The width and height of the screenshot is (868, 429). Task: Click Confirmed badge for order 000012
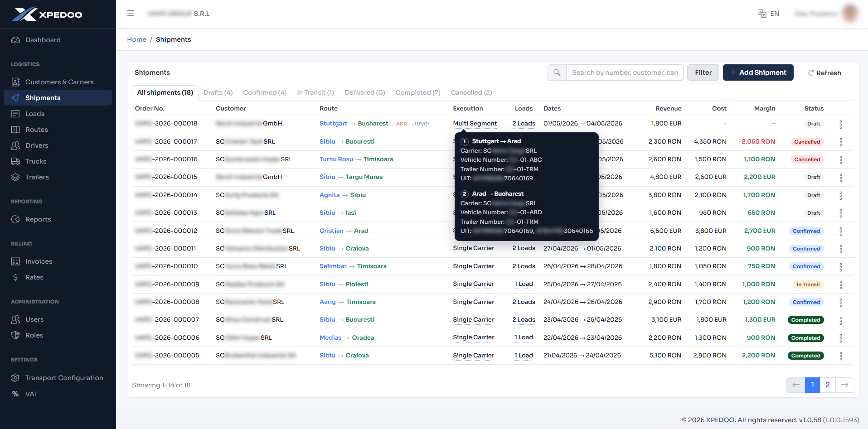tap(806, 231)
